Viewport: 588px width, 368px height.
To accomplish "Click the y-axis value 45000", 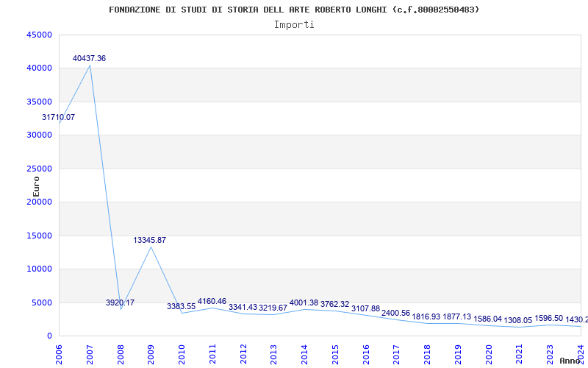I will click(x=40, y=35).
